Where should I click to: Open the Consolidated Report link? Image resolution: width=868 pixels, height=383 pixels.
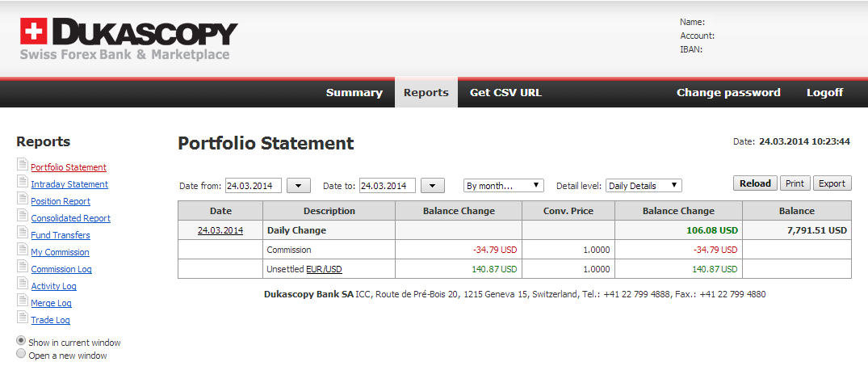click(71, 218)
